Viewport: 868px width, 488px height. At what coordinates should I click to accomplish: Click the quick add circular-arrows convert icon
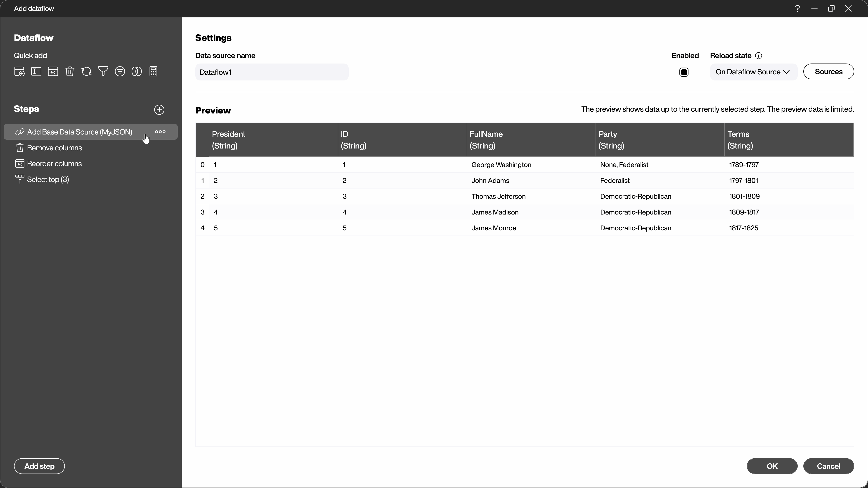click(87, 71)
